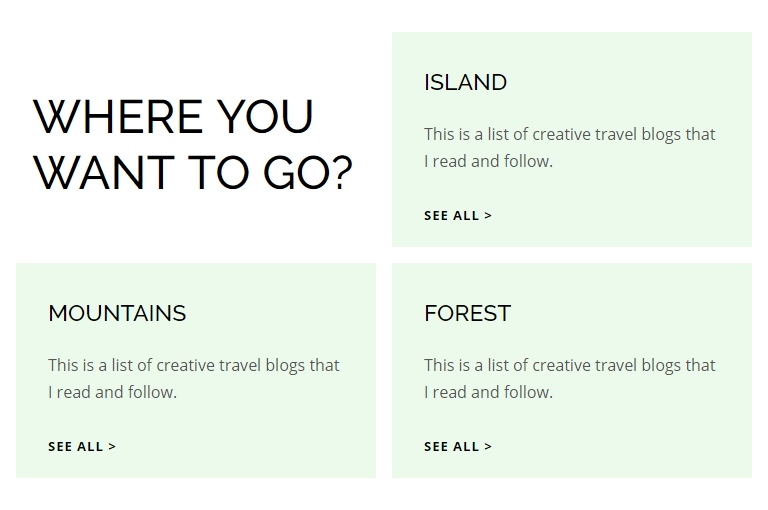Viewport: 768px width, 510px height.
Task: Click the arrow after Mountains' SEE ALL
Action: pyautogui.click(x=112, y=446)
